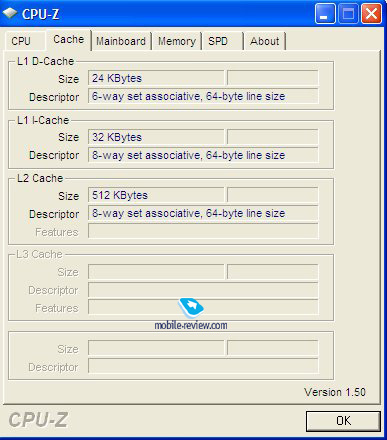Click the empty L2 Cache Features field
This screenshot has width=387, height=440.
tap(203, 231)
